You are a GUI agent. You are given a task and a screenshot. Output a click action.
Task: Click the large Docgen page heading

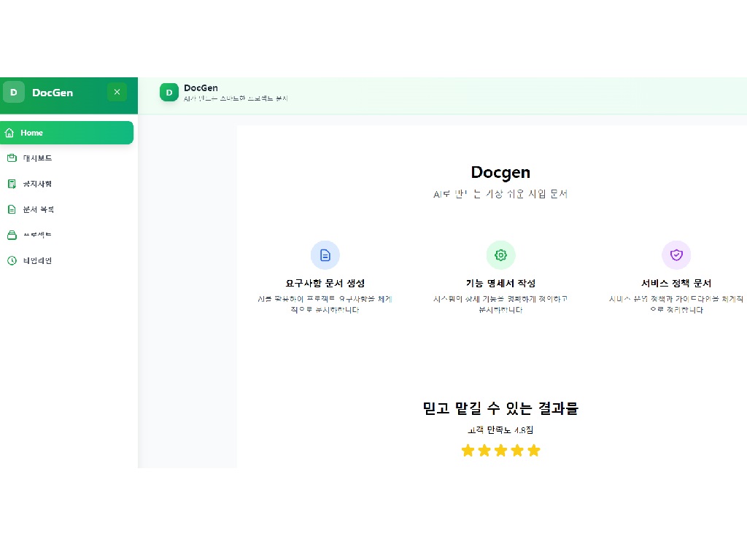coord(500,173)
